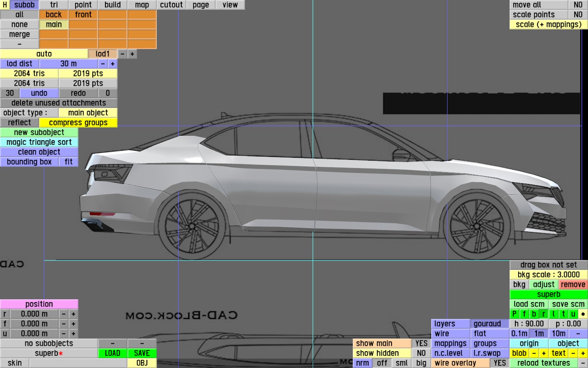588x368 pixels.
Task: Increase lod dist with the plus button
Action: (113, 64)
